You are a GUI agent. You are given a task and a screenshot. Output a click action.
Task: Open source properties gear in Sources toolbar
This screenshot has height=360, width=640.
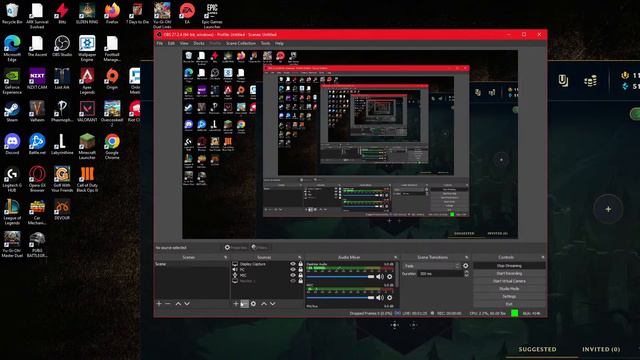pos(253,304)
